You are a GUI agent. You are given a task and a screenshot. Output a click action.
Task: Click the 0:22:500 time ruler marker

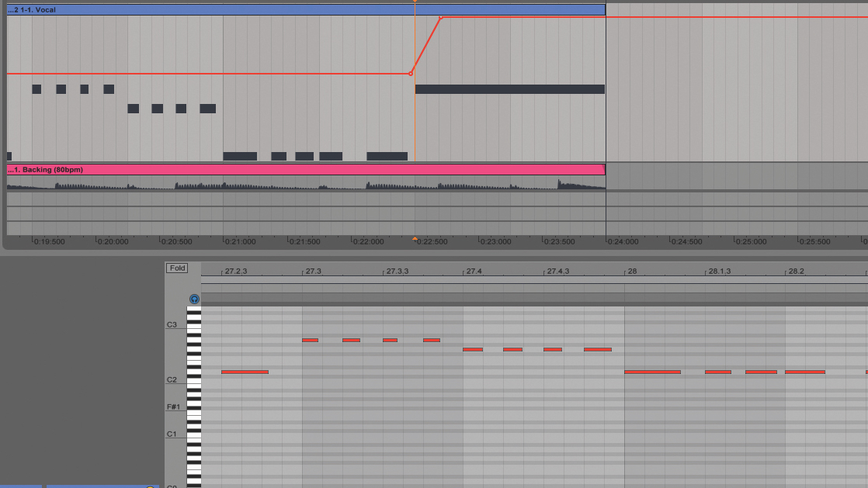click(432, 242)
